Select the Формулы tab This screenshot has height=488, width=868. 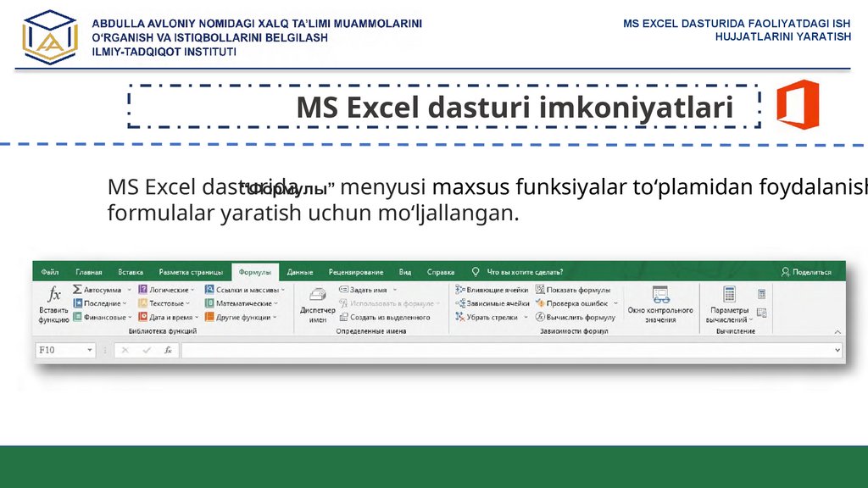tap(255, 272)
